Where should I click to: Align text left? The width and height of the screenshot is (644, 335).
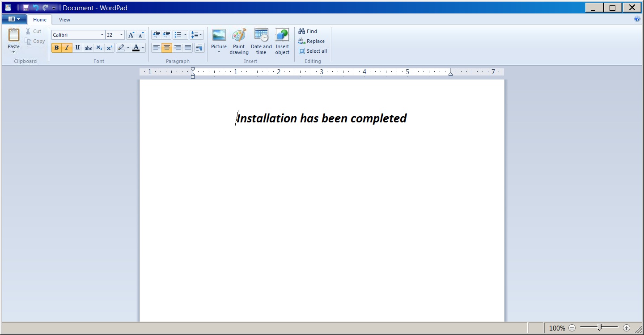156,48
